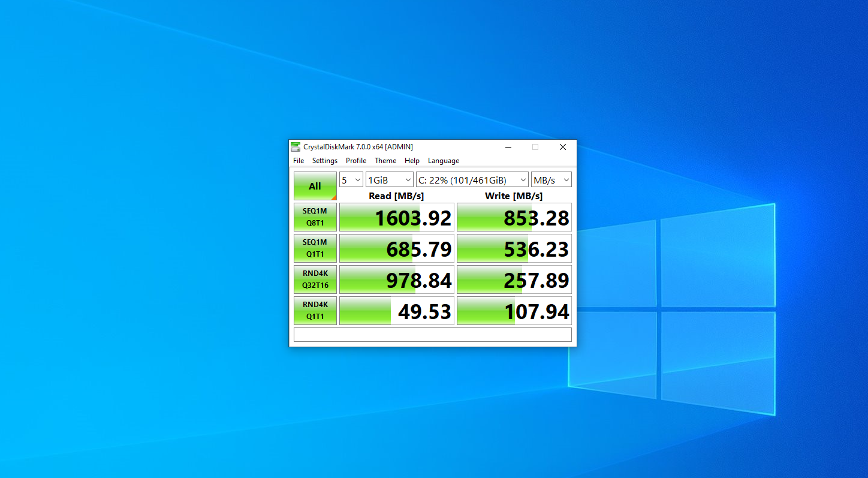This screenshot has height=478, width=868.
Task: Start the SEQ1M Q8T1 test
Action: click(315, 217)
